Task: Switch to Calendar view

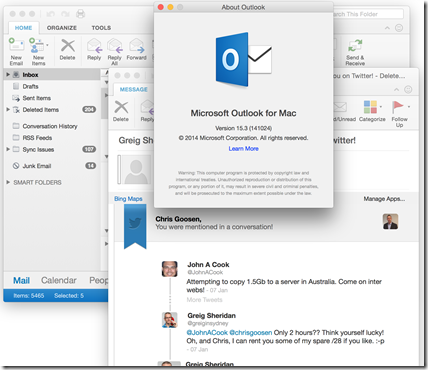Action: 59,280
